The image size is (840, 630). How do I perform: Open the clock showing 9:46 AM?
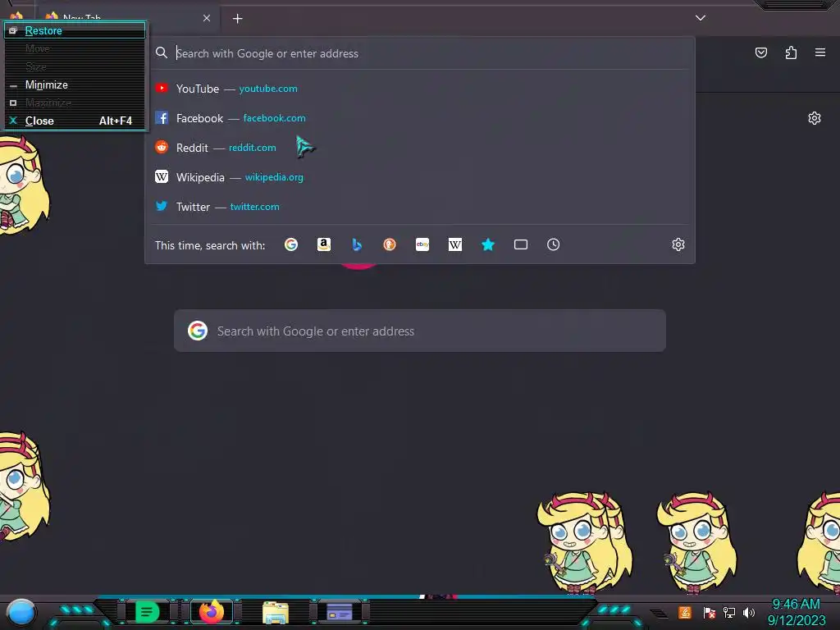pyautogui.click(x=796, y=612)
